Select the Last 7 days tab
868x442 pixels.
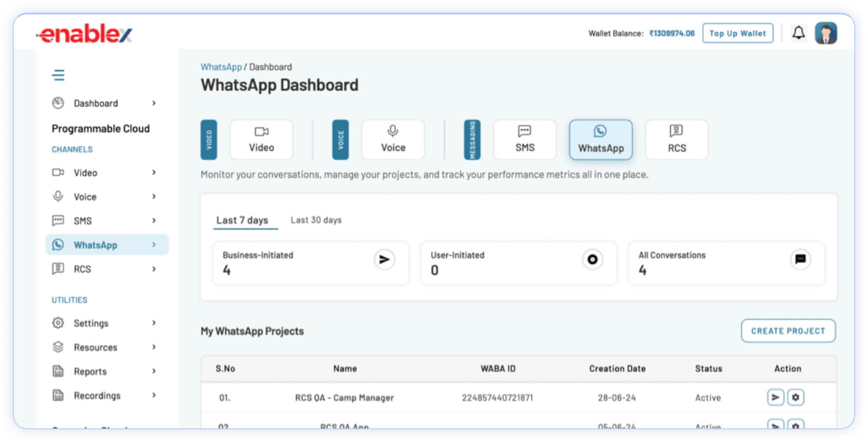coord(242,220)
